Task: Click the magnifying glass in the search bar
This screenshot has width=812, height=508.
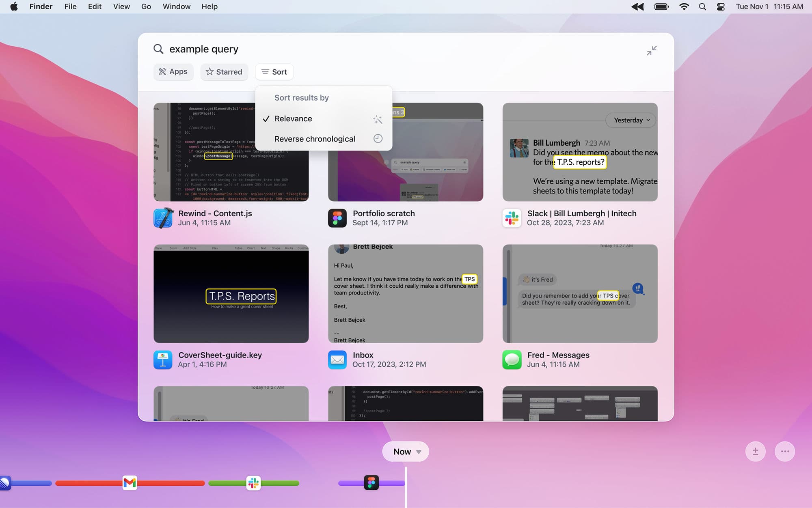Action: [159, 49]
